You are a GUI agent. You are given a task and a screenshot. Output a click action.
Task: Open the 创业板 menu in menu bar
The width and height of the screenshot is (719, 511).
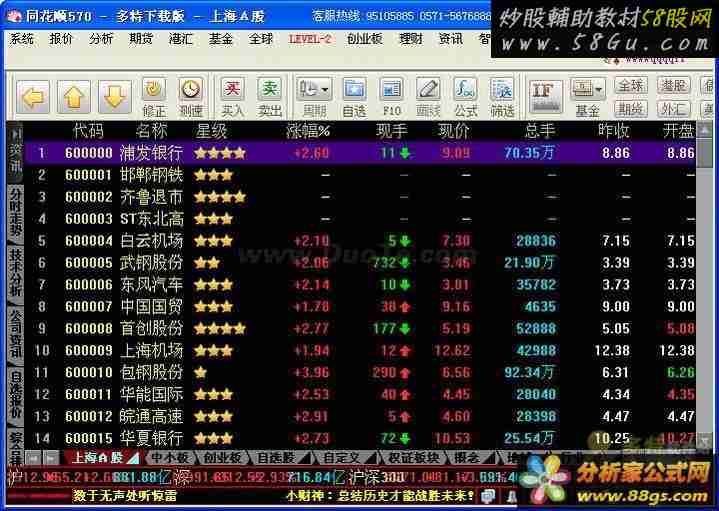[365, 39]
